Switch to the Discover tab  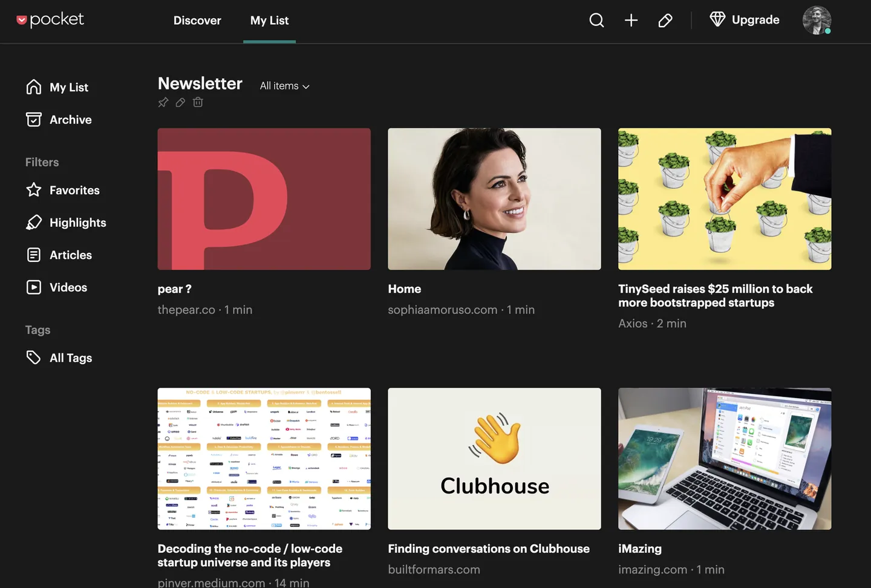pos(197,21)
